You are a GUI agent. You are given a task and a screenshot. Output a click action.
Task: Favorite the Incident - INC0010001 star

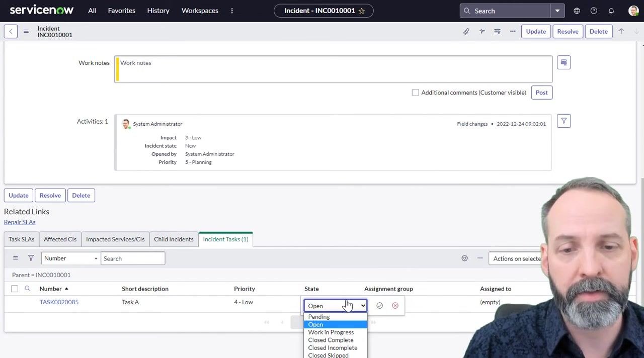pos(361,11)
